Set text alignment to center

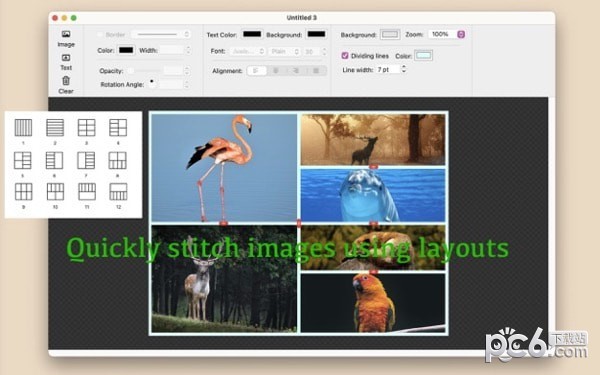pyautogui.click(x=276, y=71)
